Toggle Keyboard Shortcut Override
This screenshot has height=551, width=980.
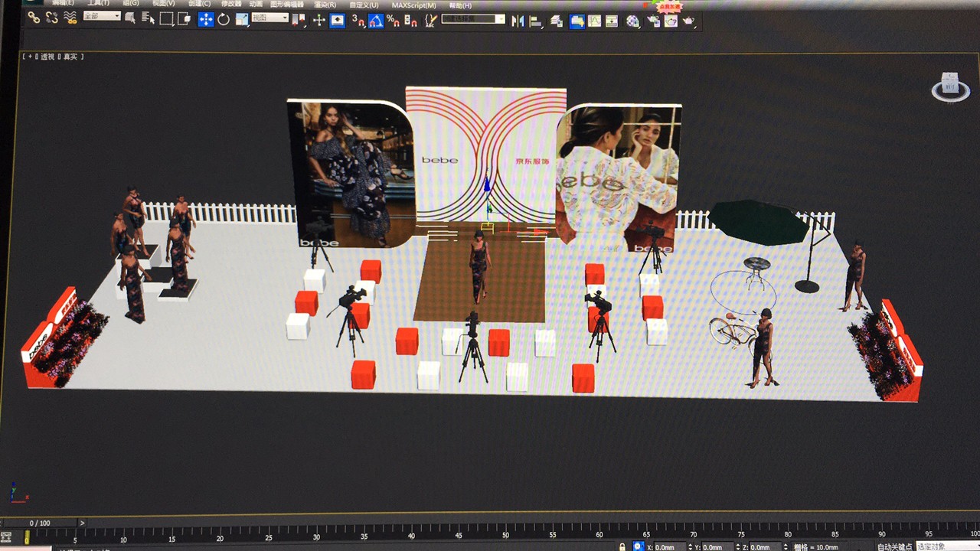pos(338,20)
